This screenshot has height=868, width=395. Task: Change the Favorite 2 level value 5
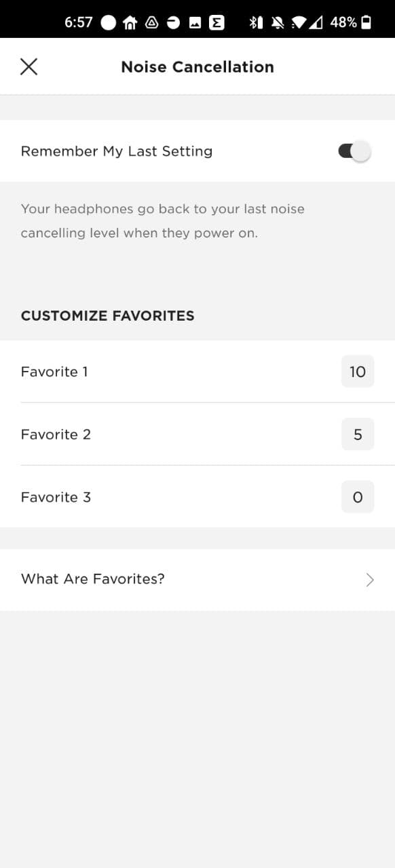click(x=358, y=435)
